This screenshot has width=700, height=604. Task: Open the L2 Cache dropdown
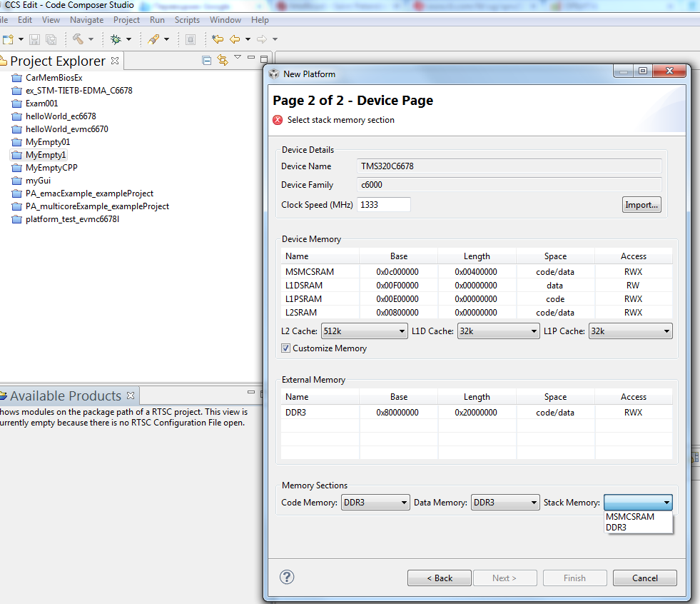pyautogui.click(x=365, y=331)
